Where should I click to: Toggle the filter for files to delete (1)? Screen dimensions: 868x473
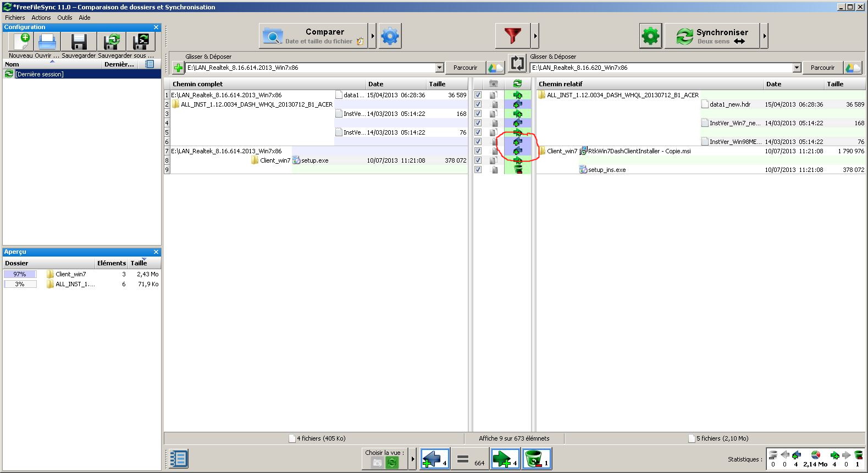(x=537, y=459)
